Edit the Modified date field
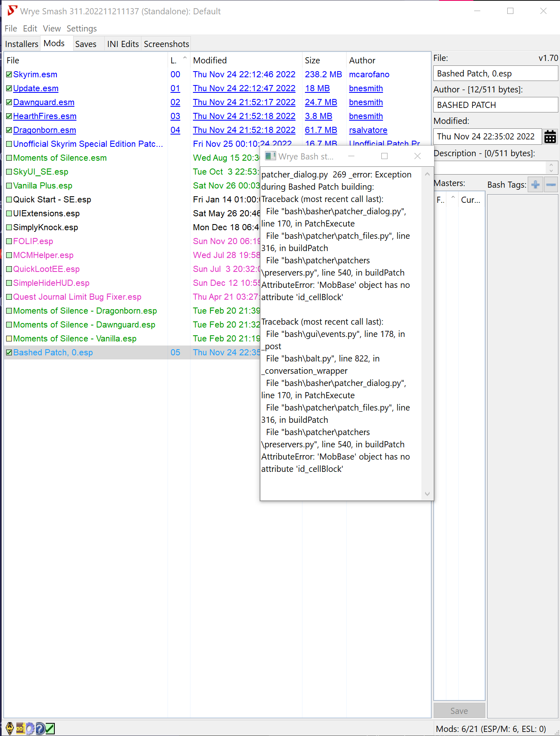 [x=488, y=137]
